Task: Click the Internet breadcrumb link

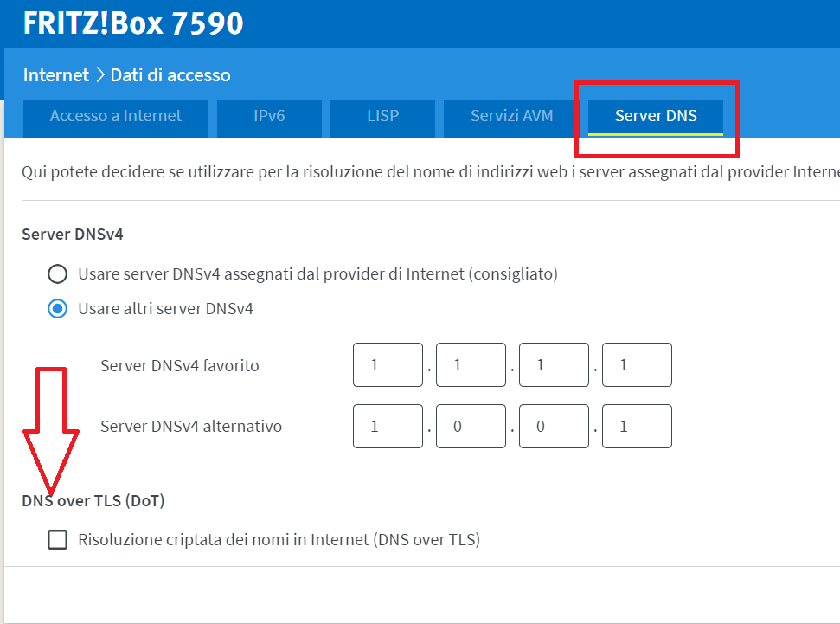Action: tap(55, 75)
